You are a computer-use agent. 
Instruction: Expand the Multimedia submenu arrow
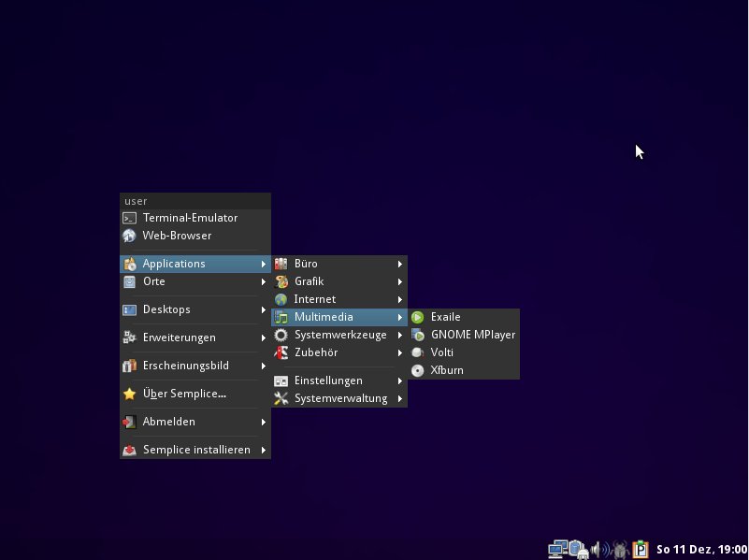click(x=400, y=318)
